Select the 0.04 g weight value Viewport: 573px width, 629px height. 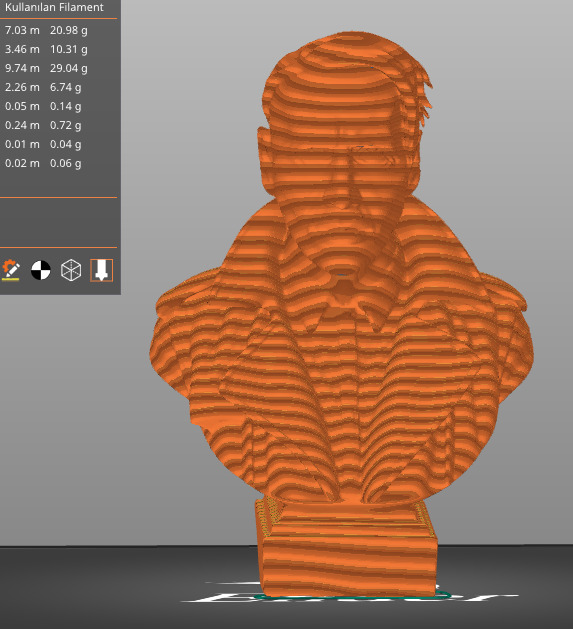(x=65, y=144)
